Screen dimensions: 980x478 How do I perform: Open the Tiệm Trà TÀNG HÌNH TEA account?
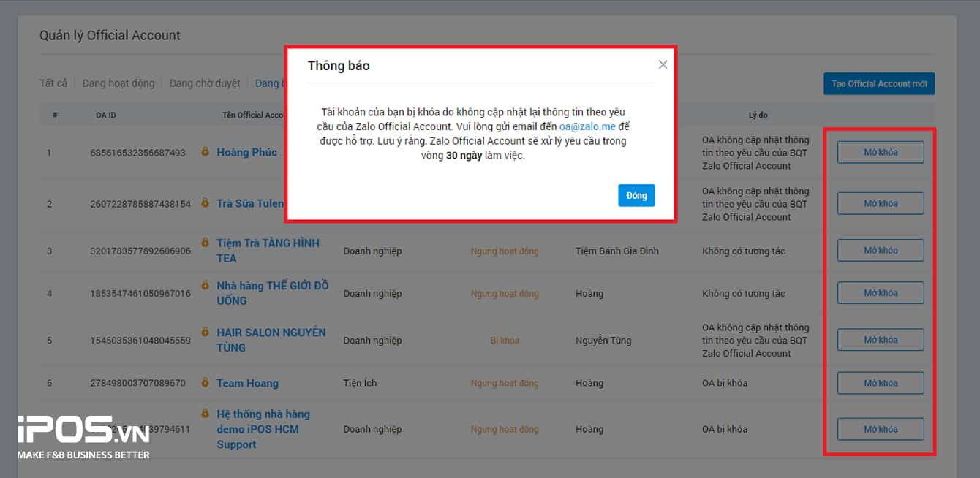pyautogui.click(x=267, y=250)
